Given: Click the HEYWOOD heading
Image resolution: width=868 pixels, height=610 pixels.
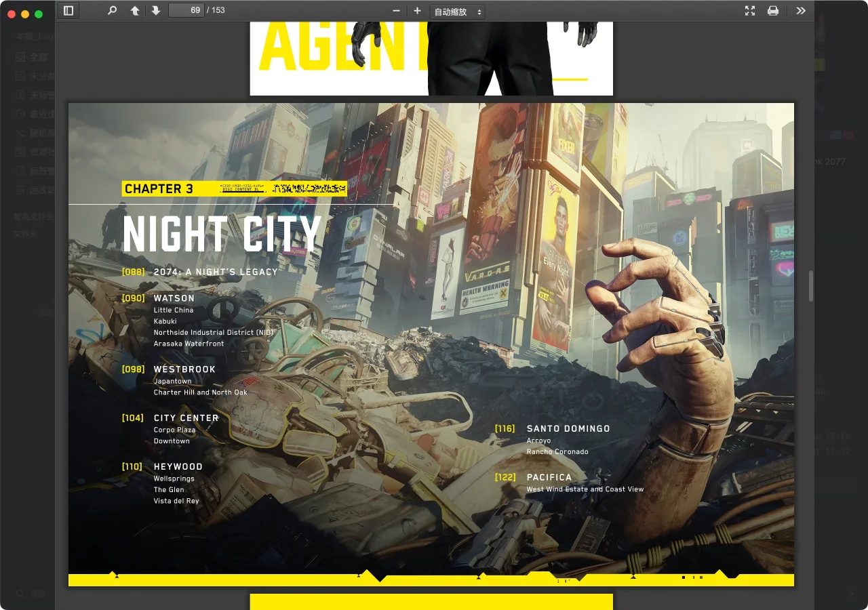Looking at the screenshot, I should (x=178, y=467).
